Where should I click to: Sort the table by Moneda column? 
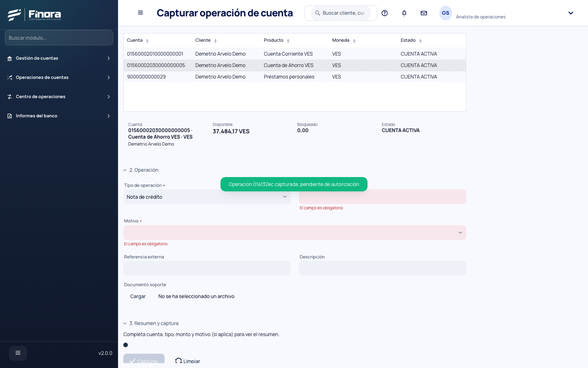[354, 40]
